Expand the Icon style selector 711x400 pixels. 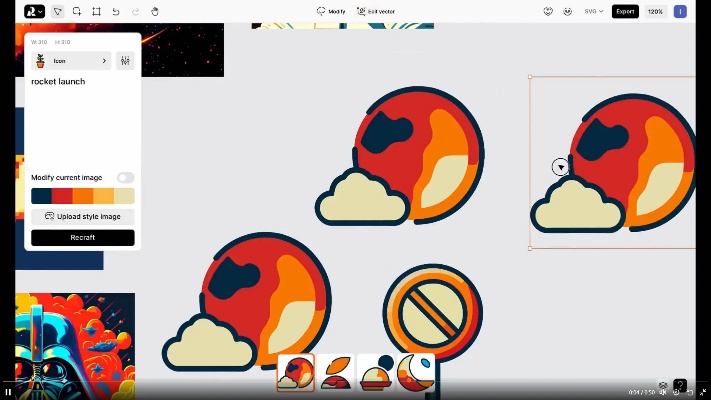71,61
